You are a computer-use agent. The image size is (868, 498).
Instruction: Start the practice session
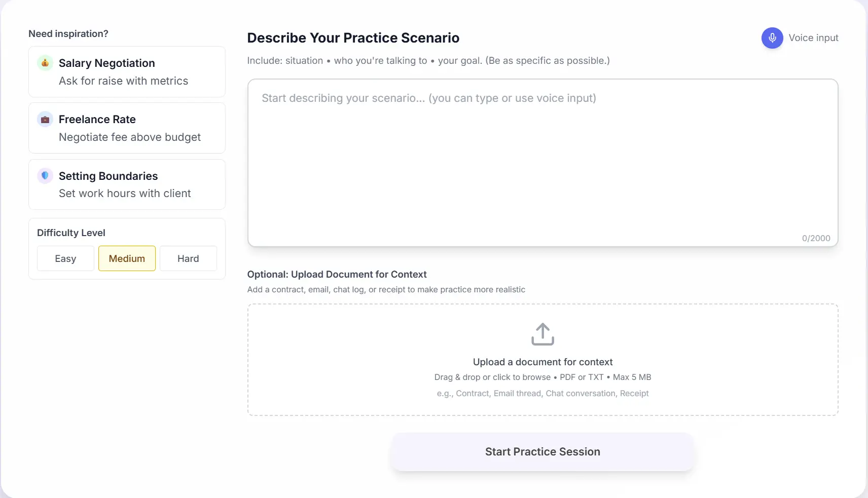pyautogui.click(x=542, y=451)
